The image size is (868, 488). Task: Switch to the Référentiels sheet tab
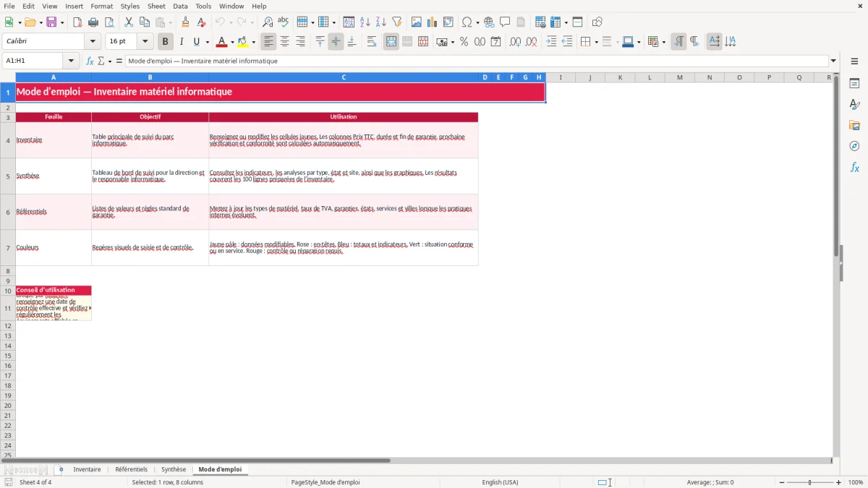(x=131, y=470)
